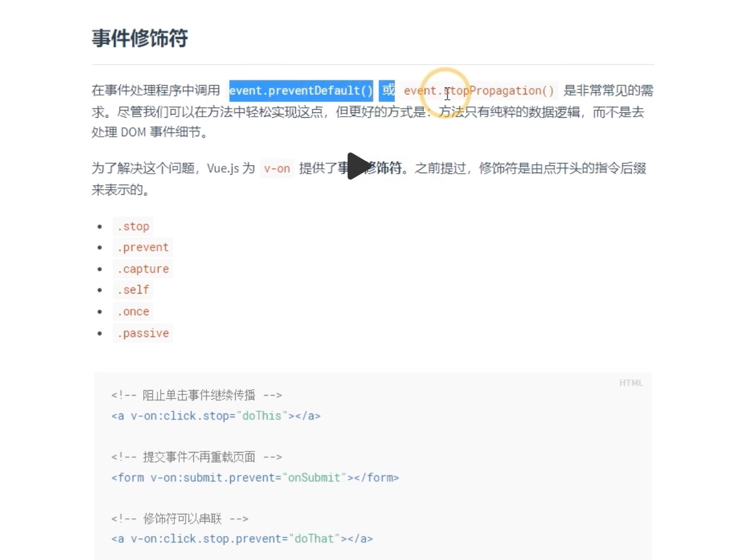Click the v-on:click.stop.prevent="doThat" code line
This screenshot has width=744, height=560.
tap(242, 539)
